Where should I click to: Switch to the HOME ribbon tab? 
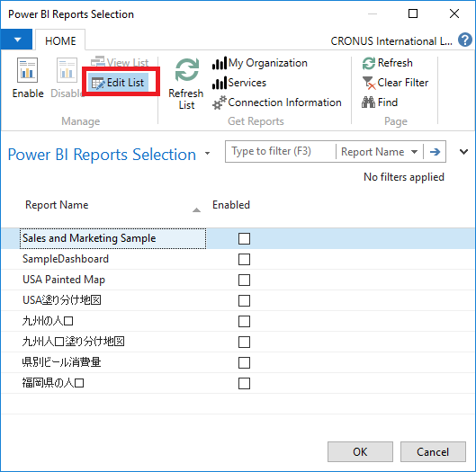60,40
